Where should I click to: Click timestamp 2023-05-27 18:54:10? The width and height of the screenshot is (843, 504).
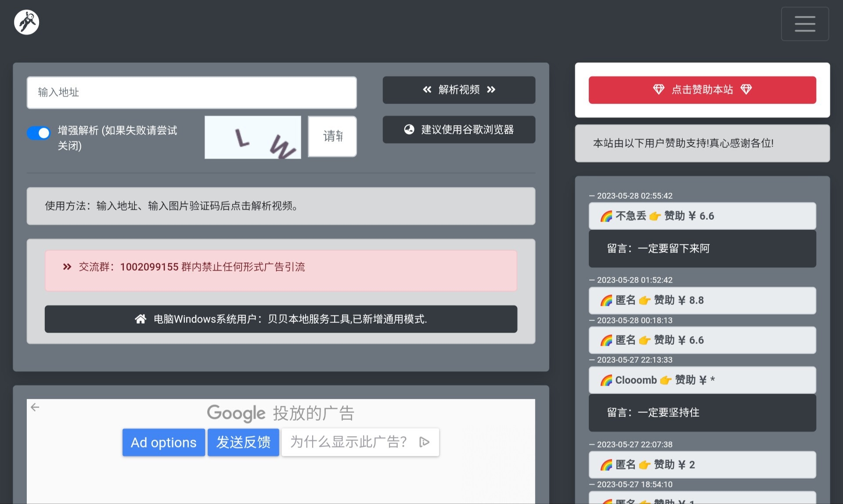tap(634, 484)
